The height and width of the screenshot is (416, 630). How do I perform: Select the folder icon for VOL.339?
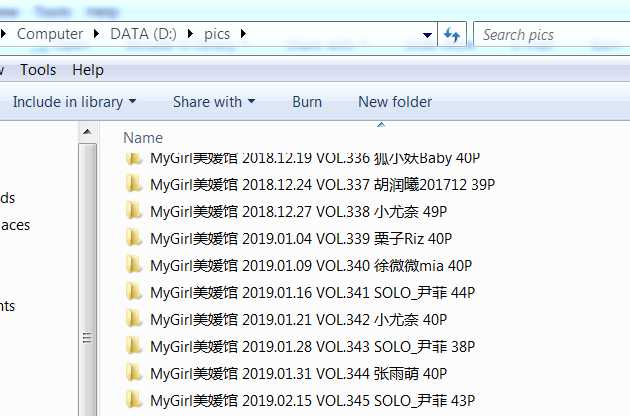click(x=133, y=238)
